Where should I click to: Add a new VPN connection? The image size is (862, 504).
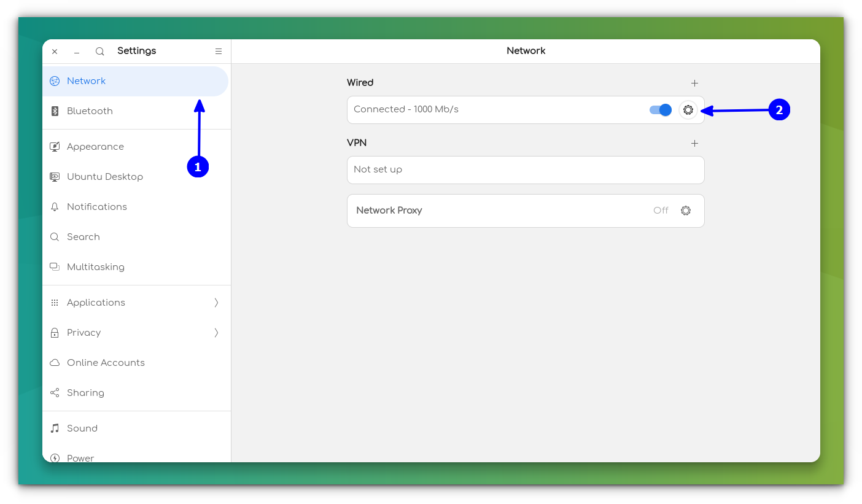(695, 143)
